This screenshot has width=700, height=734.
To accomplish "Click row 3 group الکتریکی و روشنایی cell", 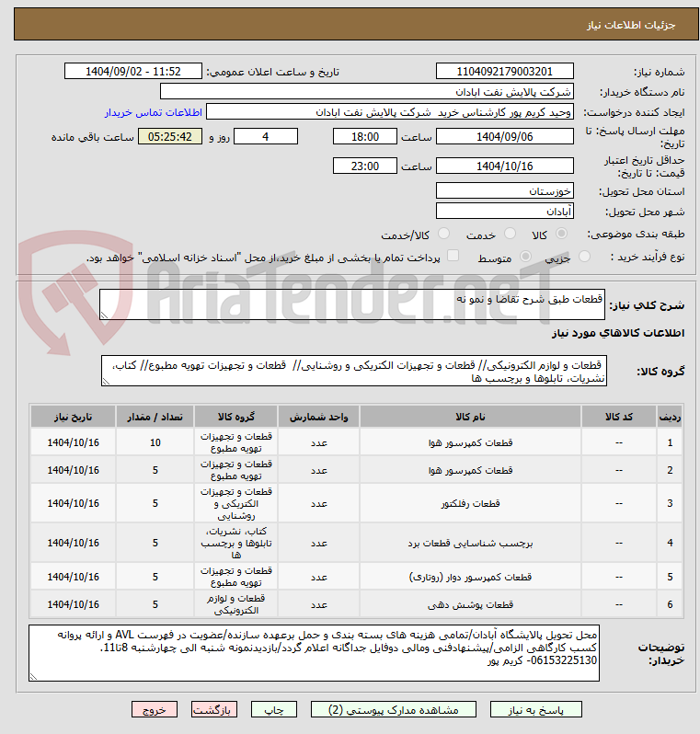I will coord(236,503).
